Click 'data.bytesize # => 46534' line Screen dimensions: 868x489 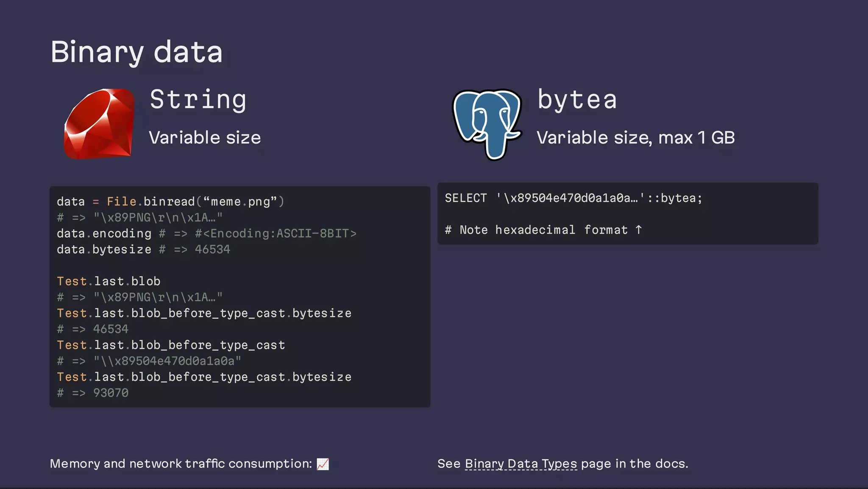click(x=143, y=250)
